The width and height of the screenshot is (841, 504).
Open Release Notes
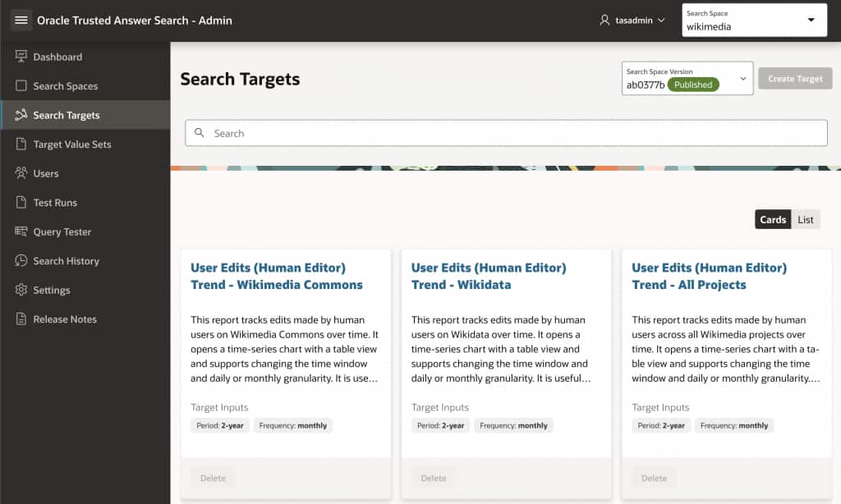[x=85, y=319]
